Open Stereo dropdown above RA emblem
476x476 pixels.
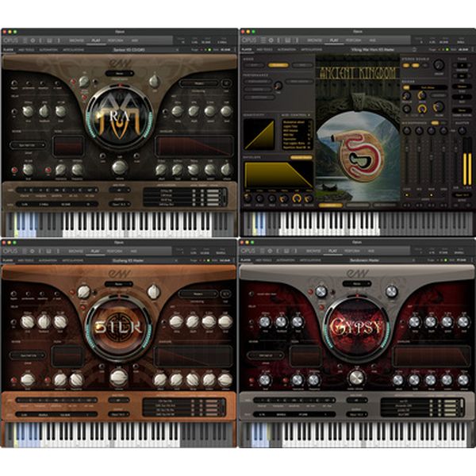118,73
